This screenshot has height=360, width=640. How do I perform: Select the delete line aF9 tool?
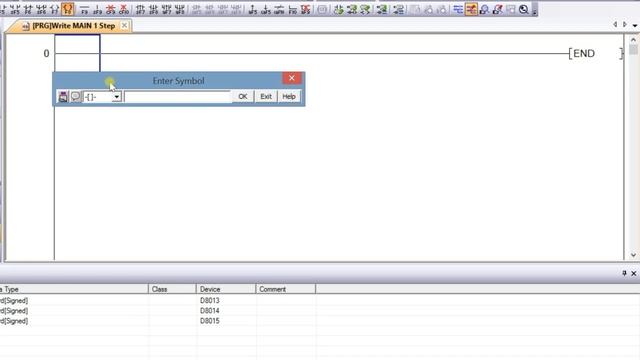(x=306, y=9)
